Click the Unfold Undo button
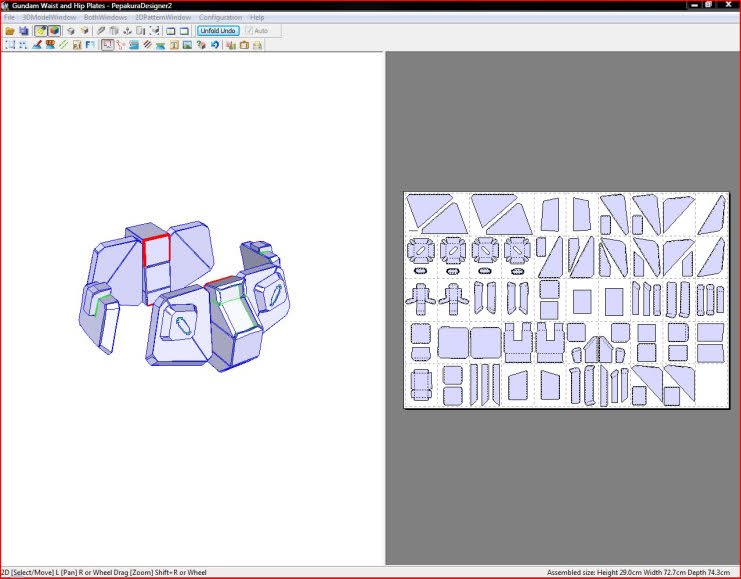Screen dimensions: 741x579 [x=218, y=31]
